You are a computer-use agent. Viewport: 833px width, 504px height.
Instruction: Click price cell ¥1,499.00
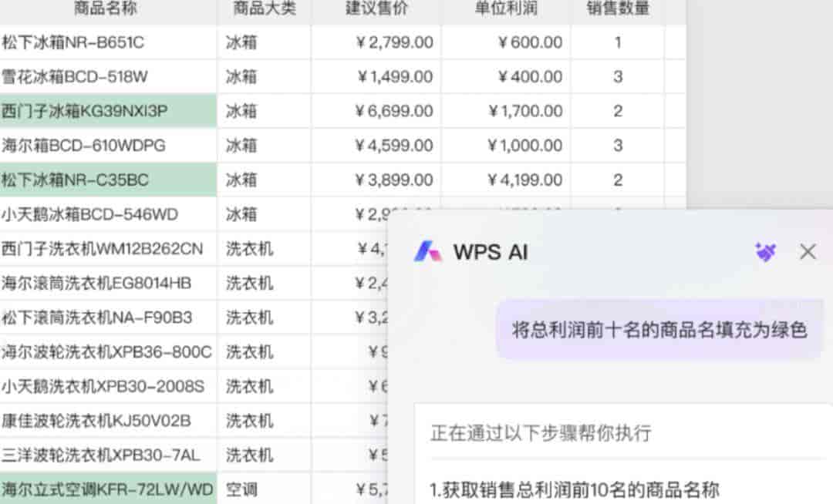pyautogui.click(x=376, y=77)
